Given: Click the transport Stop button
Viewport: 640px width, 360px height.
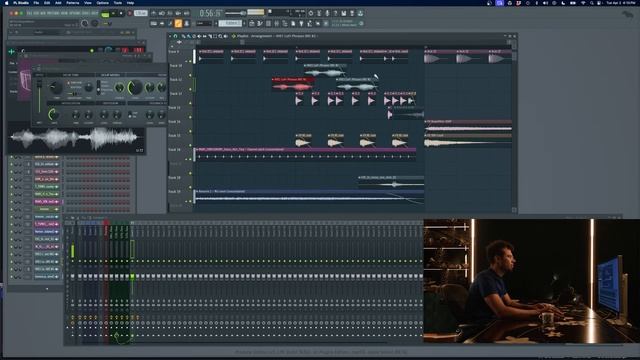Looking at the screenshot, I should [x=121, y=13].
